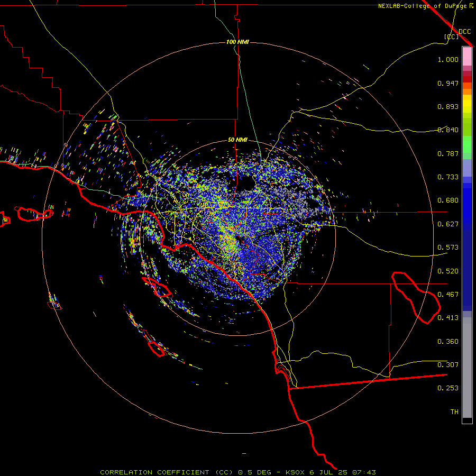The width and height of the screenshot is (476, 476).
Task: Click the 1.000 scale value
Action: (x=448, y=59)
